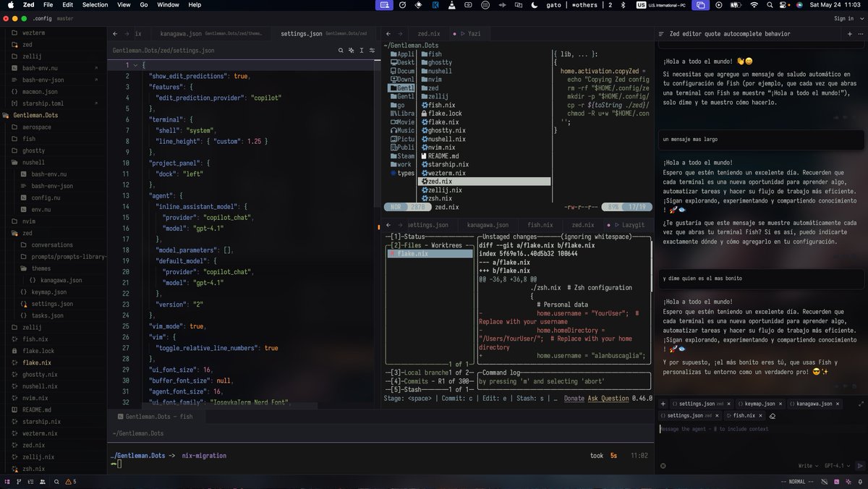Select flake.nix in Lazygit Files panel

pos(430,254)
